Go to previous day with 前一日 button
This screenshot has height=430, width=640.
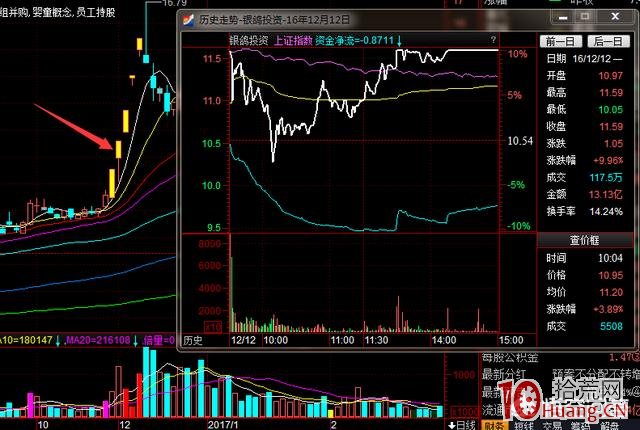[560, 41]
